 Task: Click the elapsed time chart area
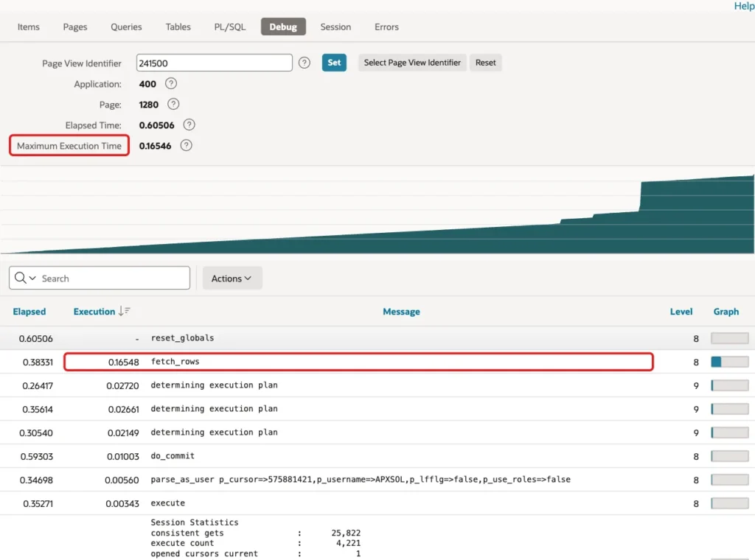point(377,214)
